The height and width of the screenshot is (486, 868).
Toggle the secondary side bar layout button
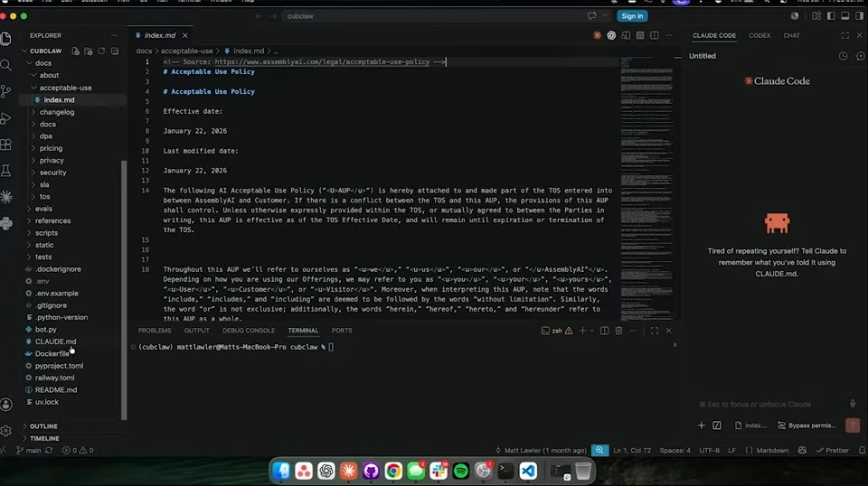pyautogui.click(x=859, y=16)
